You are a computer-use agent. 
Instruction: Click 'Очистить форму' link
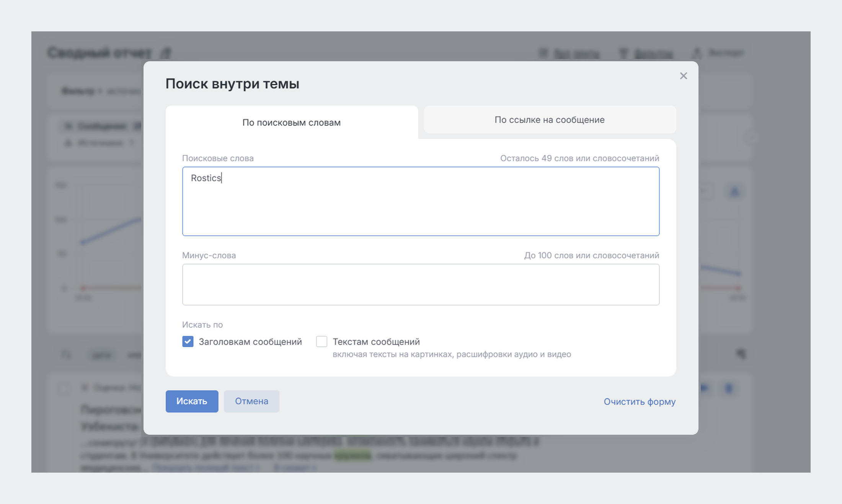coord(640,401)
